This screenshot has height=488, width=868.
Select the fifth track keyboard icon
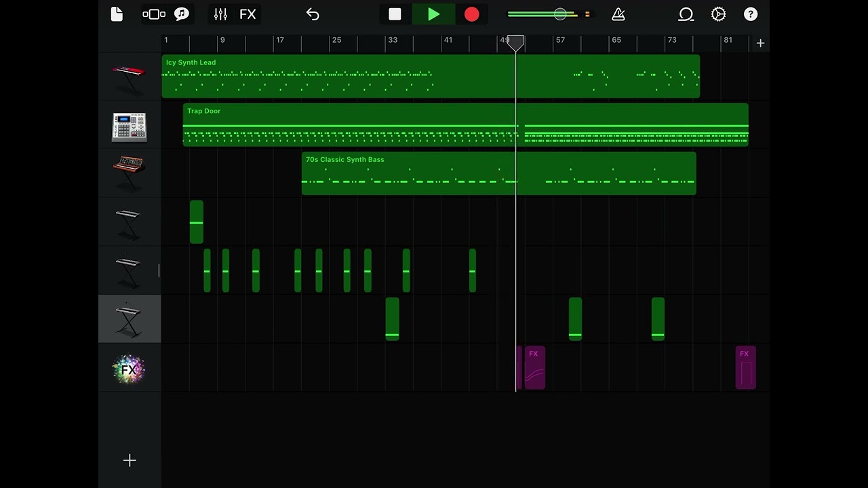[129, 271]
